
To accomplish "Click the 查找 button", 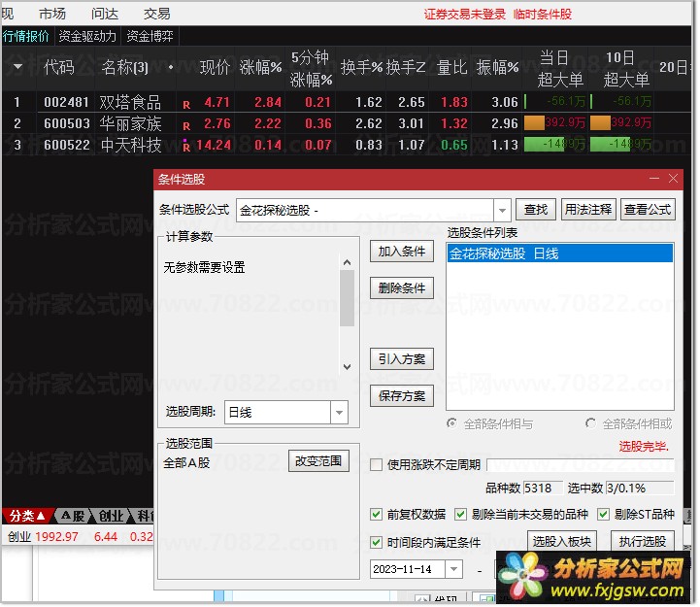I will [x=536, y=210].
